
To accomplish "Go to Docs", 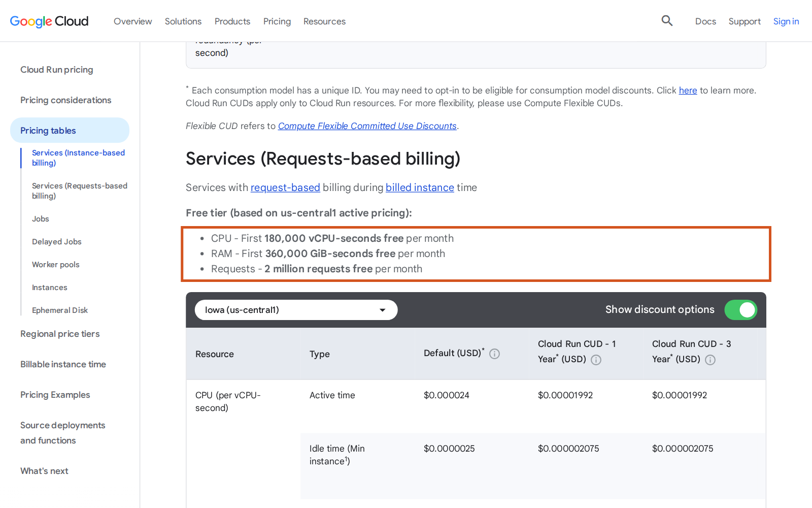I will coord(705,21).
